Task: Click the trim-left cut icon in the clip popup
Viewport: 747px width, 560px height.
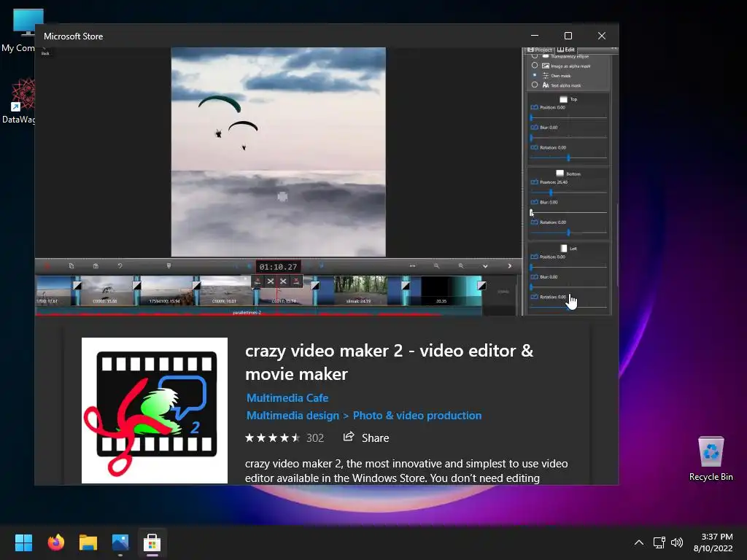Action: (x=258, y=281)
